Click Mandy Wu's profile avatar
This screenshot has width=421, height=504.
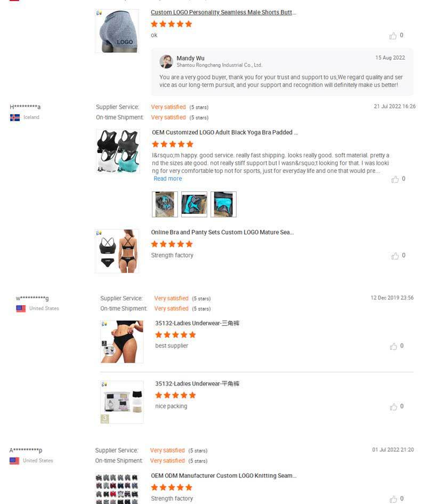click(166, 61)
